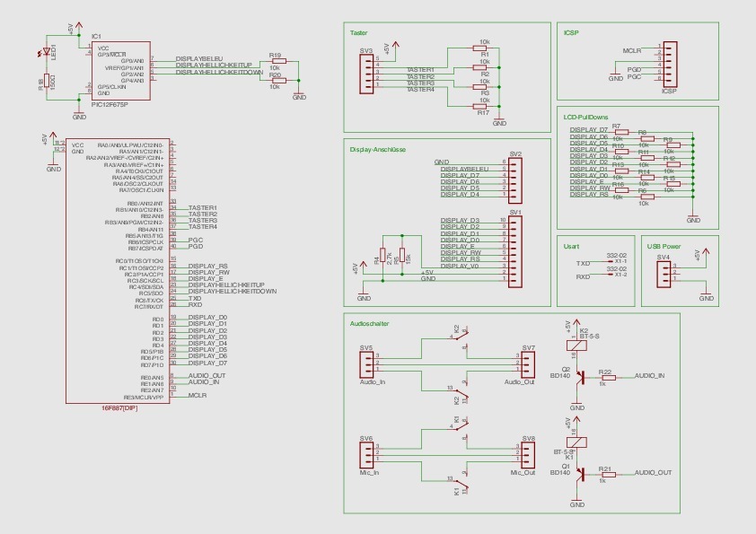Image resolution: width=756 pixels, height=534 pixels.
Task: Select the IC1 PIC12F675P chip body
Action: coord(120,70)
